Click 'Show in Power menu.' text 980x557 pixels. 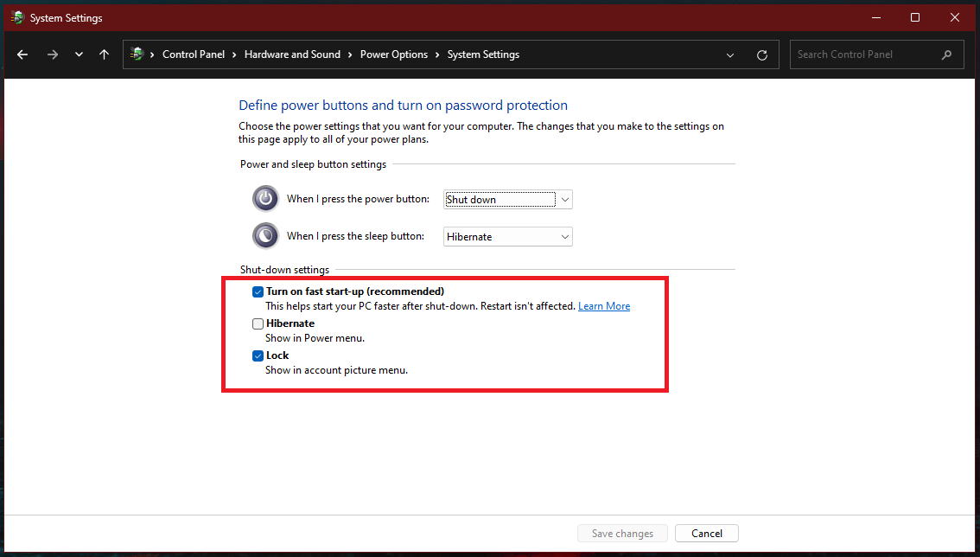(x=315, y=338)
